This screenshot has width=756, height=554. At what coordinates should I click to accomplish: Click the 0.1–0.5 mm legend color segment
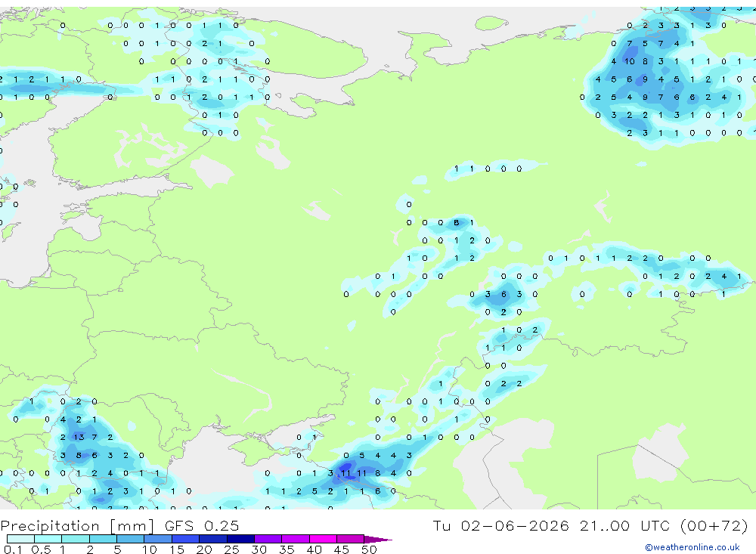click(x=20, y=539)
